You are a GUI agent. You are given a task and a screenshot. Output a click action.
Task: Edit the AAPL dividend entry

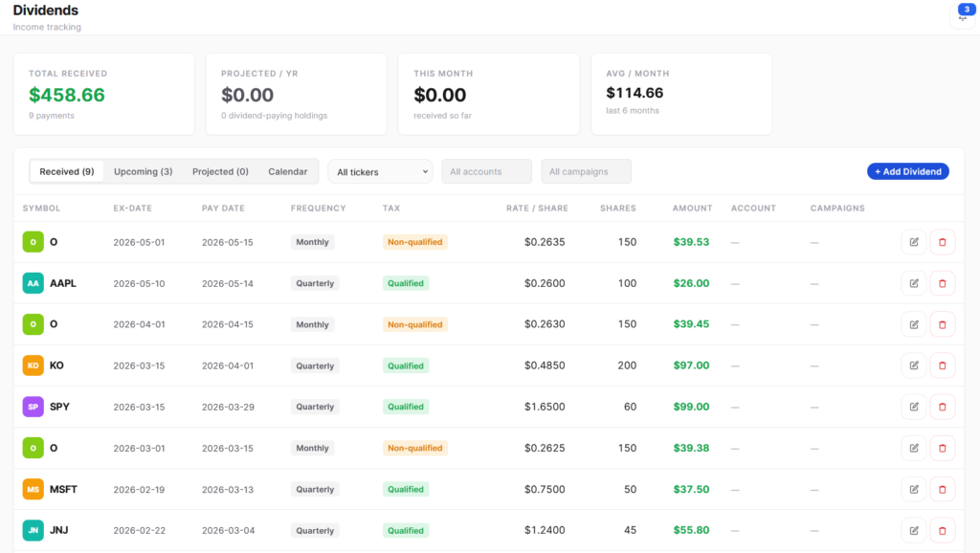914,283
